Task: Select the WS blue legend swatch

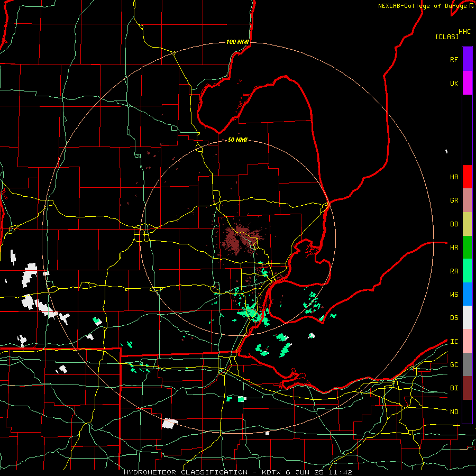Action: (x=467, y=294)
